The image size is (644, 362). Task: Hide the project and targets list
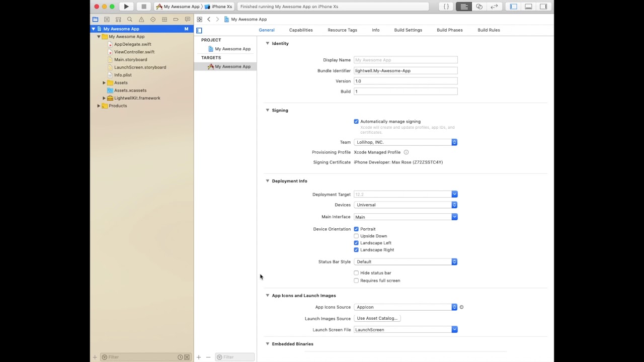(x=199, y=30)
